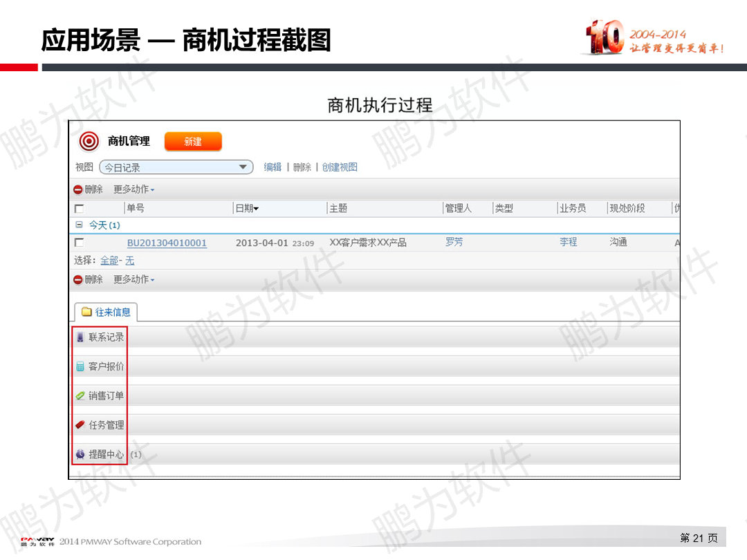Image resolution: width=747 pixels, height=560 pixels.
Task: Open salesperson 李程 link
Action: click(569, 242)
